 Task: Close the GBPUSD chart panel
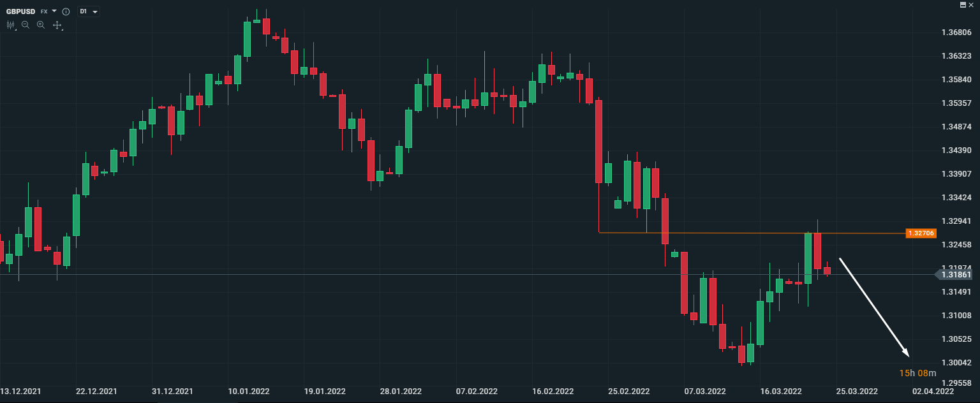point(972,4)
